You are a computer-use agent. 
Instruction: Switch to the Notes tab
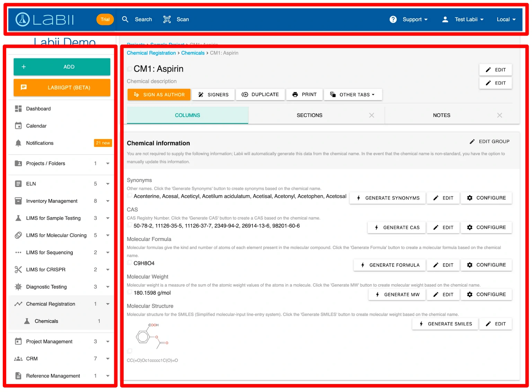pyautogui.click(x=441, y=115)
